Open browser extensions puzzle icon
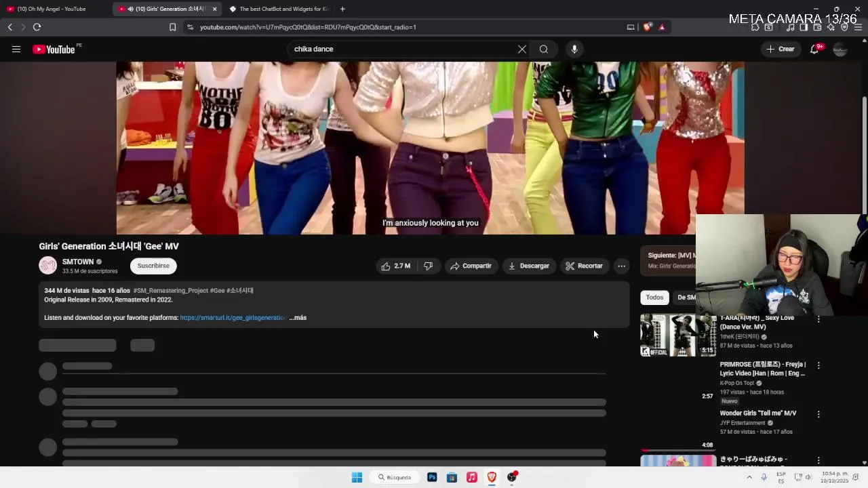Image resolution: width=868 pixels, height=488 pixels. click(755, 27)
